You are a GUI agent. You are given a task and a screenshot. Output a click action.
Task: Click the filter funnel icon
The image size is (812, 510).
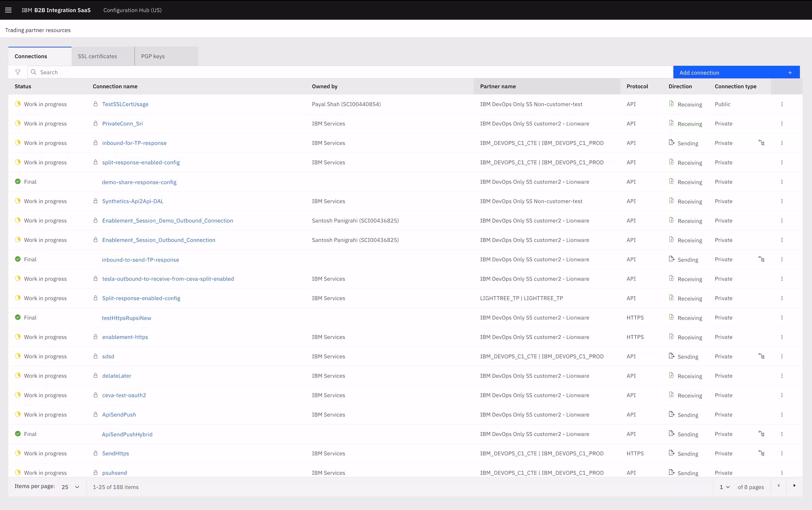pos(18,72)
